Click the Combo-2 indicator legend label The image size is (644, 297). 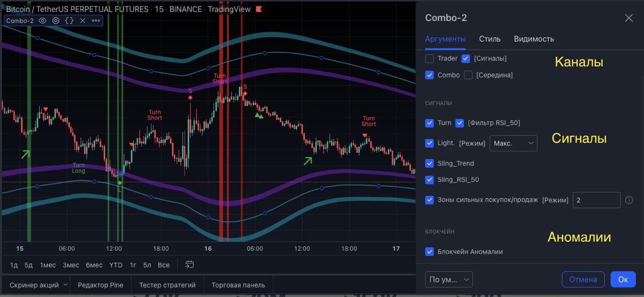20,21
